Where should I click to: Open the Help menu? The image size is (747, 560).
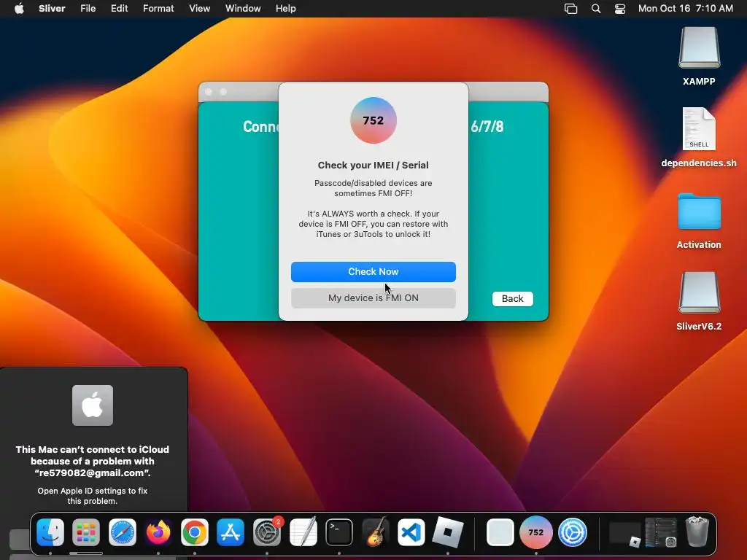click(286, 9)
